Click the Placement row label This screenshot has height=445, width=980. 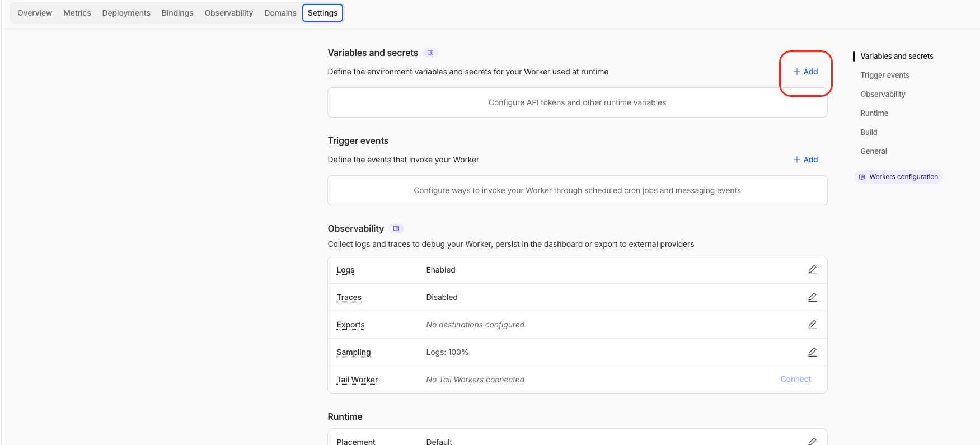(x=356, y=442)
